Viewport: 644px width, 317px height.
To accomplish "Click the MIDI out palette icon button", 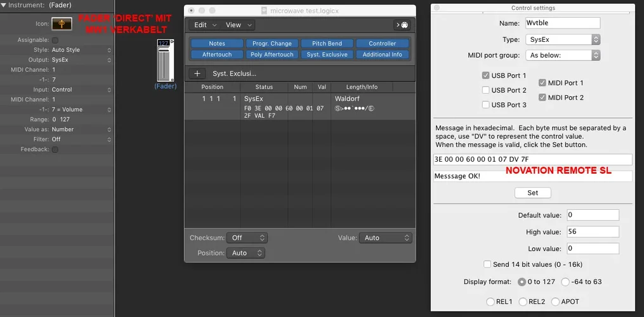I will tap(402, 25).
